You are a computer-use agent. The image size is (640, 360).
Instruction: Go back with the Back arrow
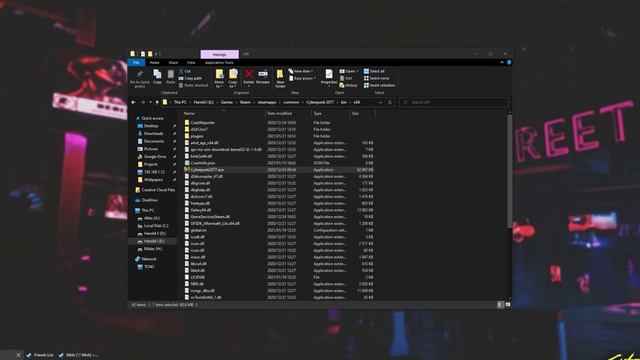coord(133,102)
